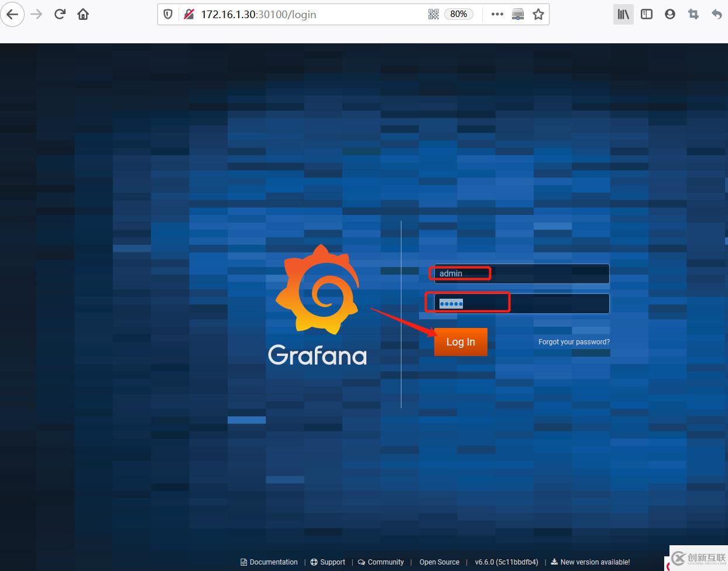Open the Support footer link

(x=328, y=562)
